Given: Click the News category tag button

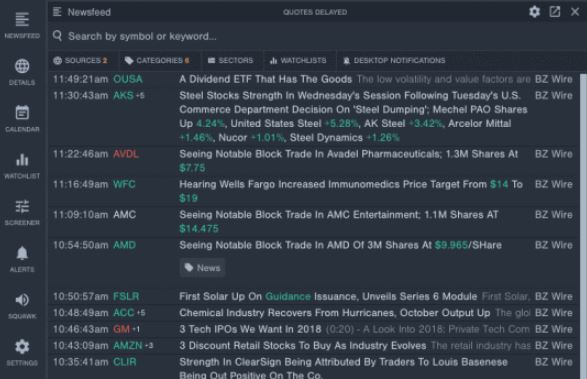Looking at the screenshot, I should [202, 268].
